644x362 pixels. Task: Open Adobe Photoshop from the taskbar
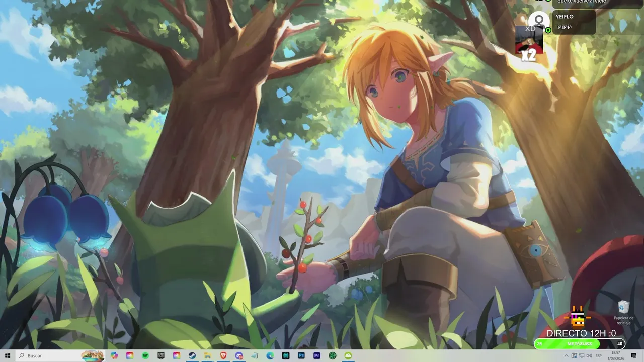[x=301, y=355]
